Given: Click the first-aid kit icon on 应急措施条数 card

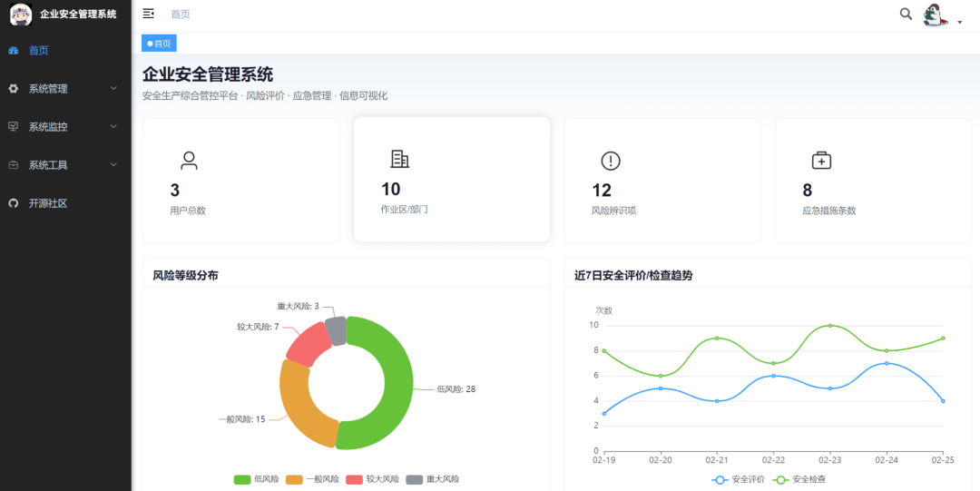Looking at the screenshot, I should pyautogui.click(x=821, y=161).
